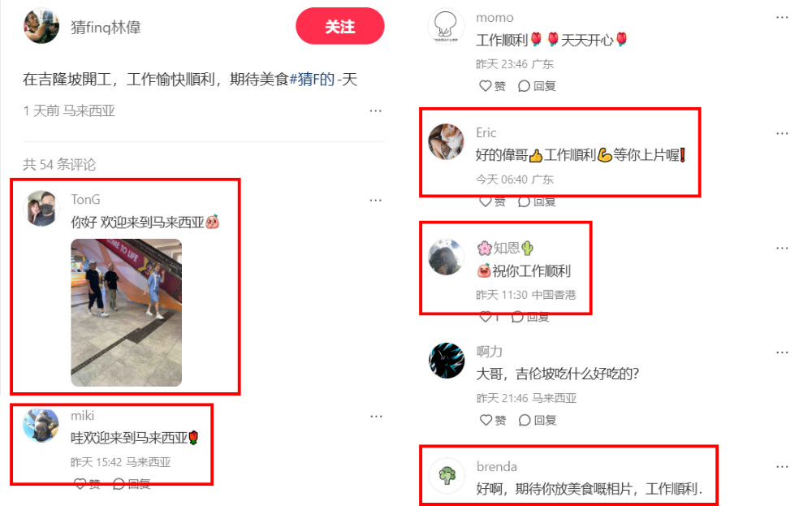Open the photo in TonG's comment
The image size is (812, 506).
click(127, 313)
